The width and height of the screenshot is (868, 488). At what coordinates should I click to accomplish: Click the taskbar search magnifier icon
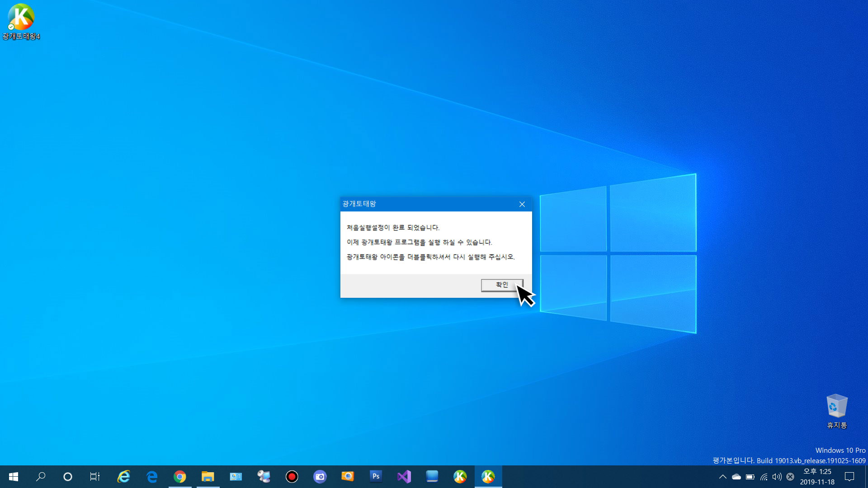pyautogui.click(x=41, y=477)
